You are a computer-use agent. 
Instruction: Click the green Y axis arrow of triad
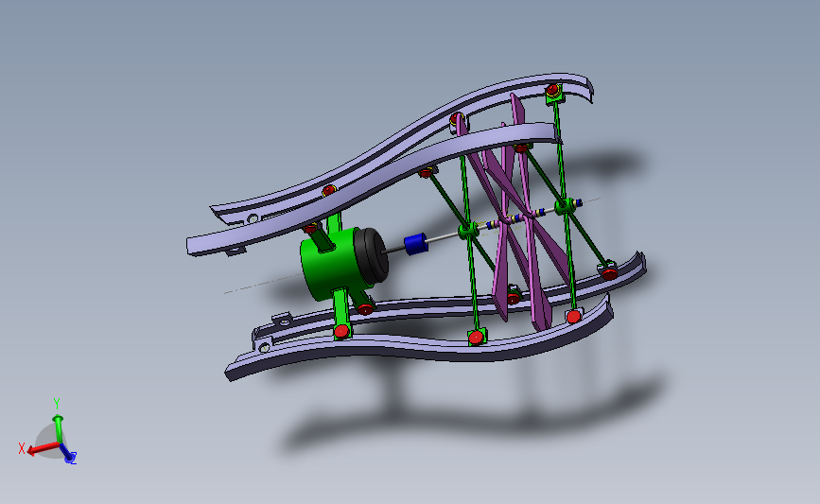point(58,429)
